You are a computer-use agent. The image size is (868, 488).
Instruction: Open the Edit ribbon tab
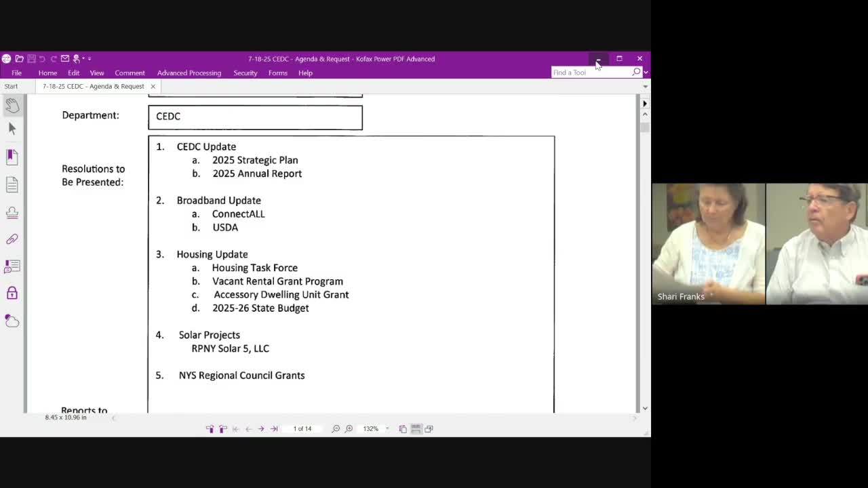pyautogui.click(x=73, y=73)
